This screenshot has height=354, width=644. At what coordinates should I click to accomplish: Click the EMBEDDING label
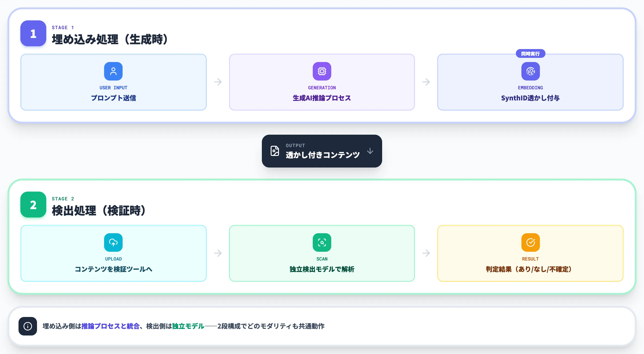coord(530,88)
